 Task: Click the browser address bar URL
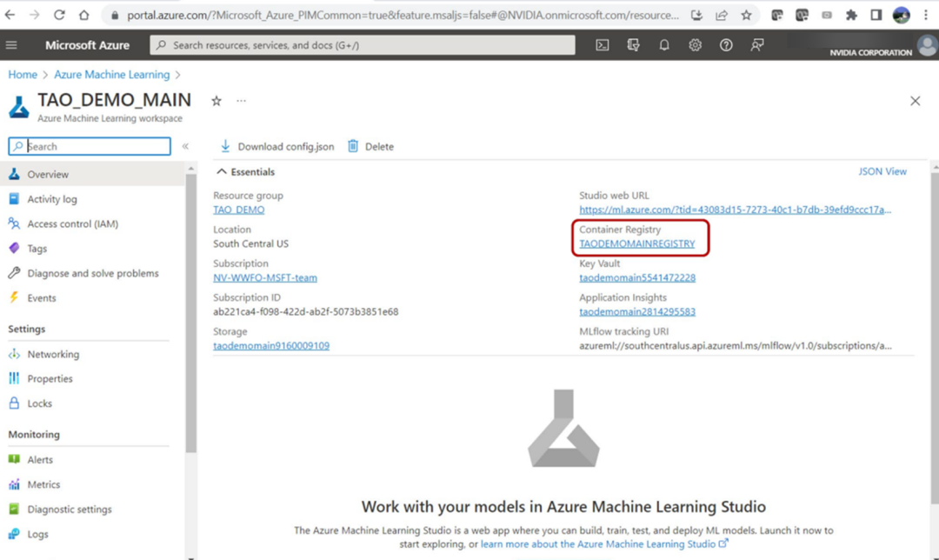pos(403,15)
